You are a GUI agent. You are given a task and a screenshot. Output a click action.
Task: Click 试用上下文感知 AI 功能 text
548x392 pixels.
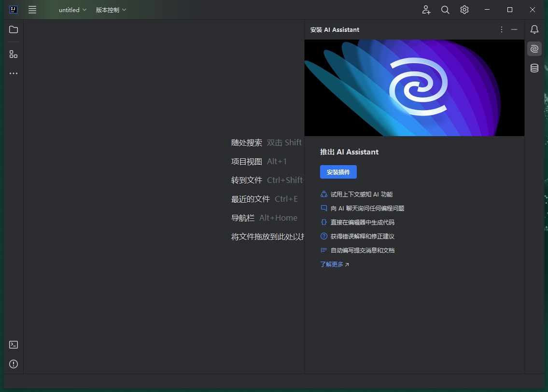pos(362,194)
